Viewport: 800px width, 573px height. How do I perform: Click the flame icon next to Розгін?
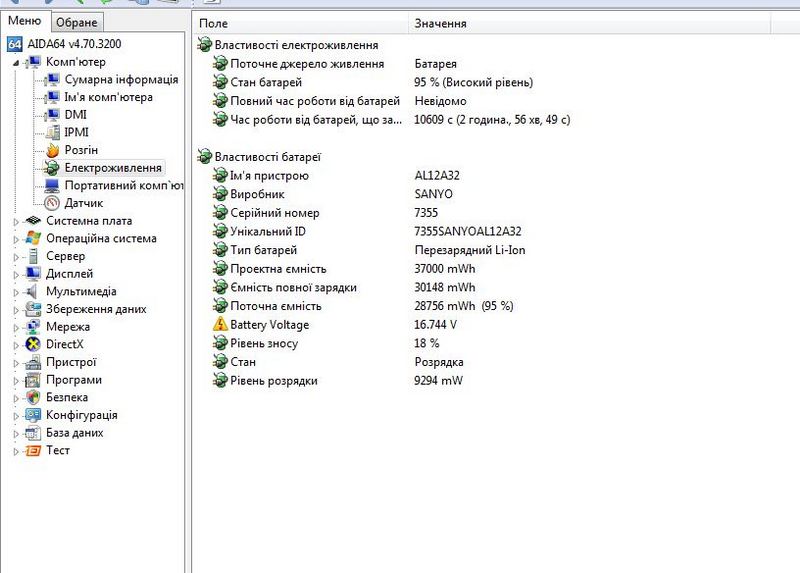click(53, 150)
